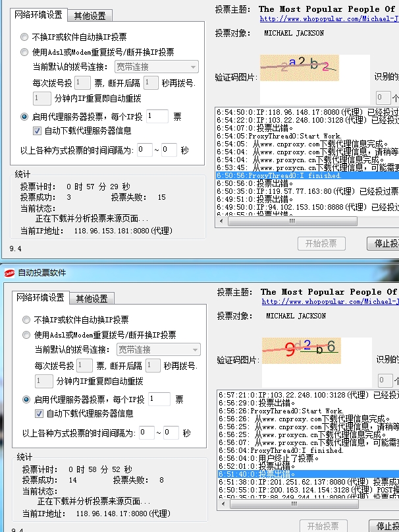399x532 pixels.
Task: Uncheck 自动下载代理服务器信息 in the top window
Action: point(38,131)
